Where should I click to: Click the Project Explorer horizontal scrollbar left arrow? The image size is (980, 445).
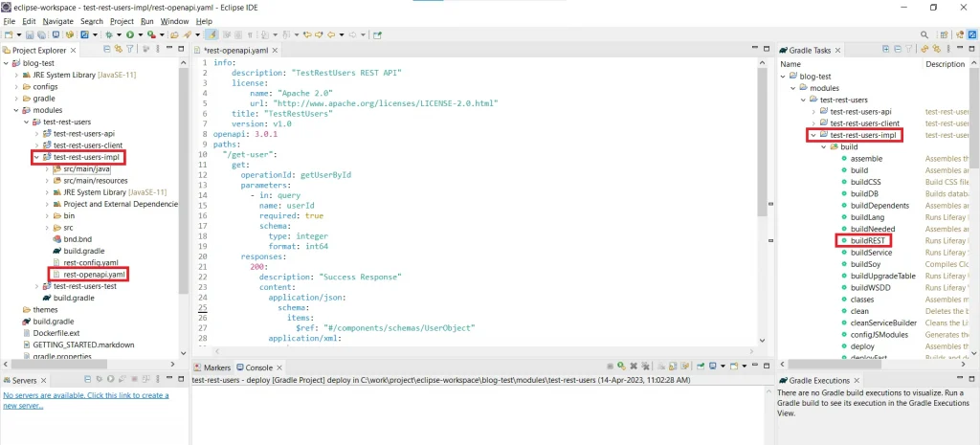click(7, 364)
